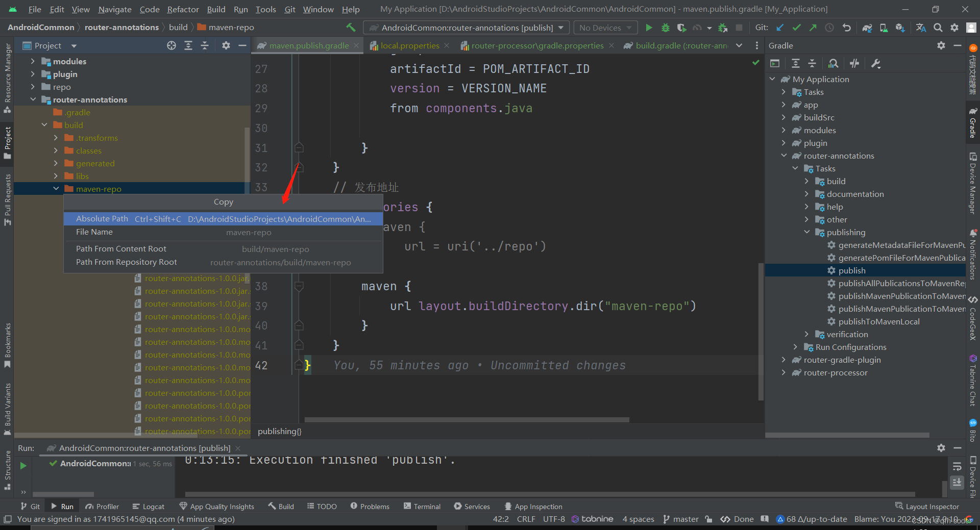Collapse publishing node in Gradle tree

tap(807, 232)
